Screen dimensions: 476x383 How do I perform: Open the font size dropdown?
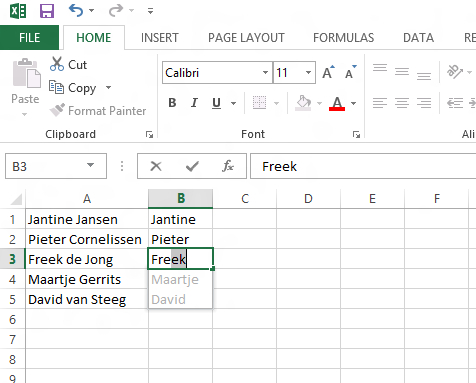click(308, 72)
